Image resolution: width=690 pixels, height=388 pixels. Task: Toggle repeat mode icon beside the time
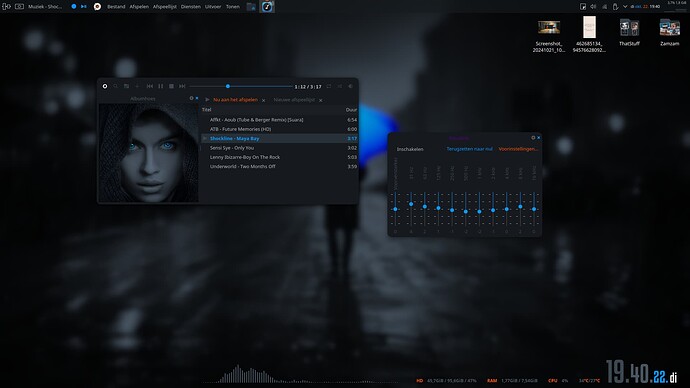329,86
